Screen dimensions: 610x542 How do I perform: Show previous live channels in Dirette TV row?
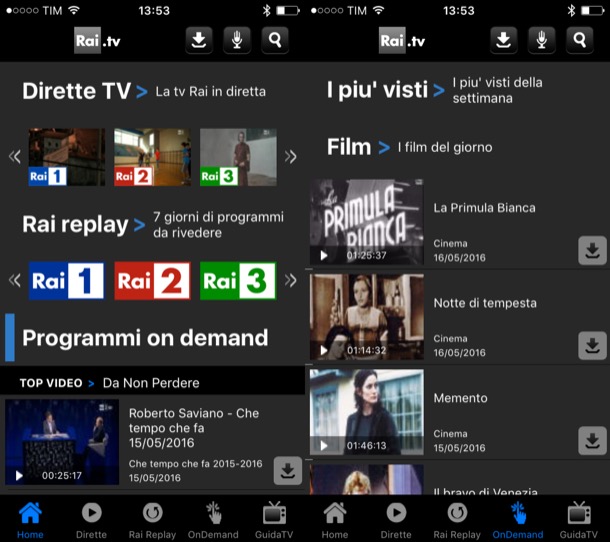(15, 157)
